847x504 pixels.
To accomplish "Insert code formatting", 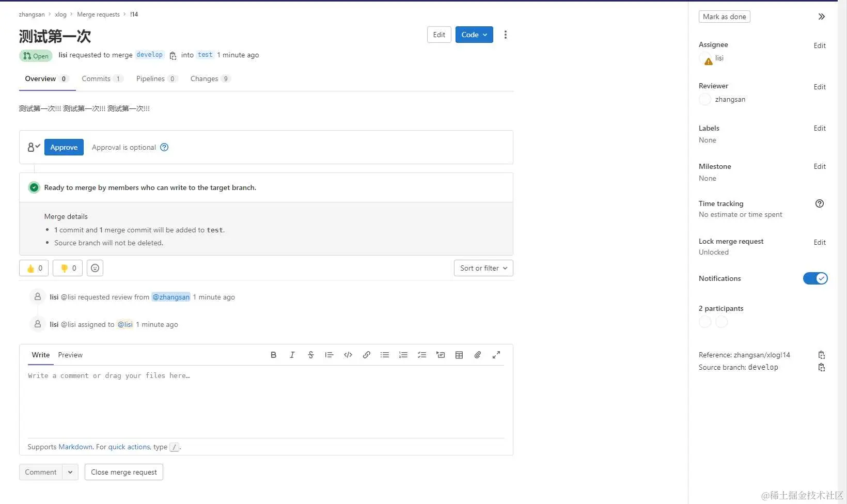I will click(348, 355).
